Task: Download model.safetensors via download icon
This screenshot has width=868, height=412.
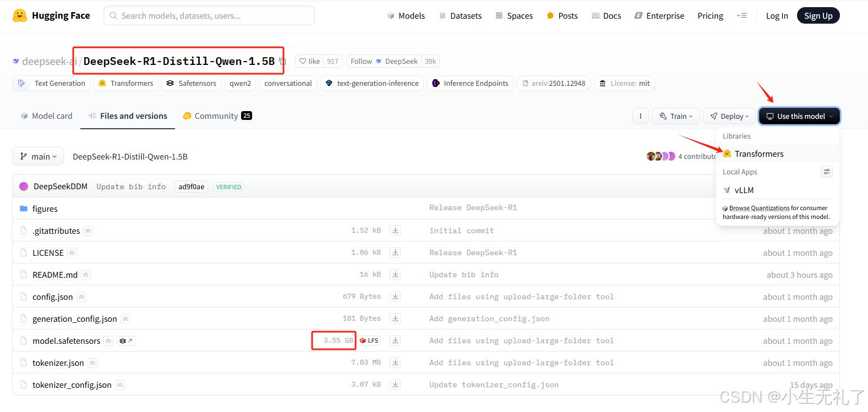Action: 395,340
